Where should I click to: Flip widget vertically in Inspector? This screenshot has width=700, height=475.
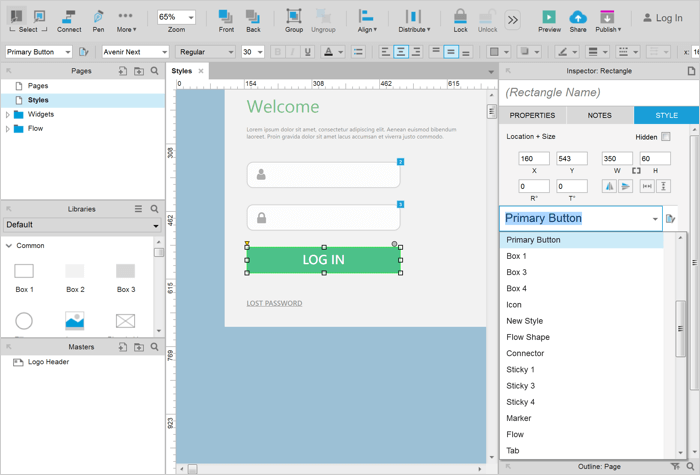pos(625,186)
